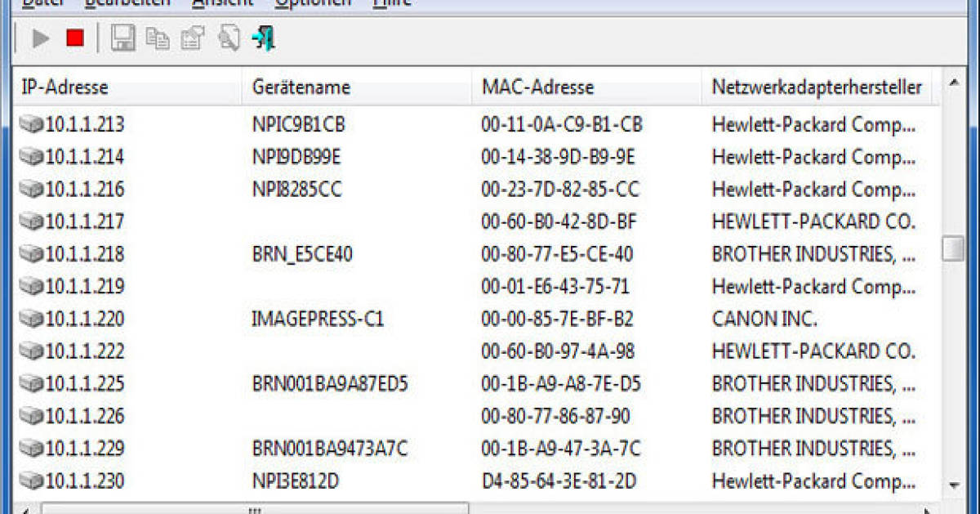This screenshot has width=980, height=514.
Task: Start the network scan with the play icon
Action: click(39, 38)
